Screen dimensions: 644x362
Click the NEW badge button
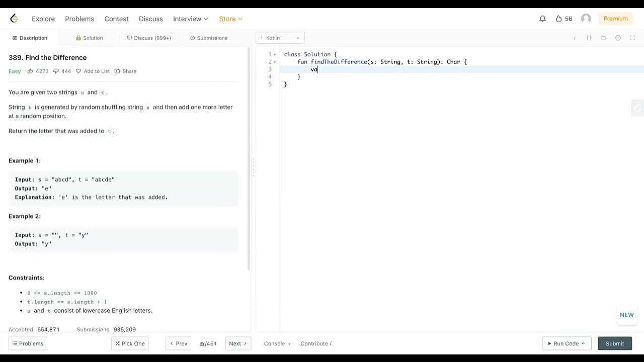coord(626,315)
